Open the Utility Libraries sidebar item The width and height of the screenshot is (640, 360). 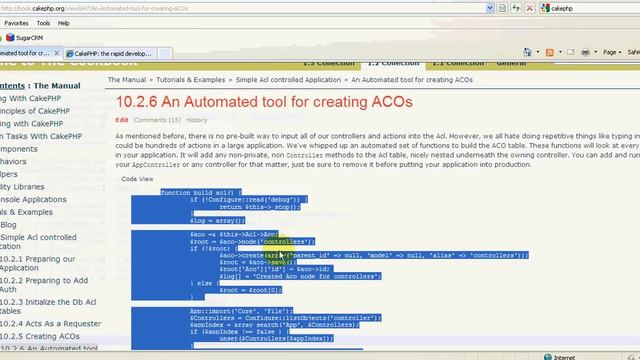[x=22, y=187]
